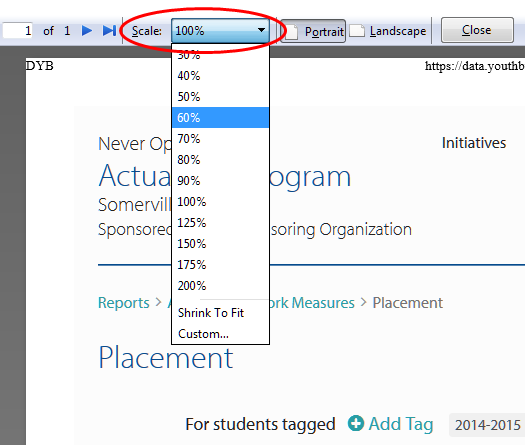The width and height of the screenshot is (525, 445).
Task: Click the 2014-2015 tag
Action: point(487,425)
